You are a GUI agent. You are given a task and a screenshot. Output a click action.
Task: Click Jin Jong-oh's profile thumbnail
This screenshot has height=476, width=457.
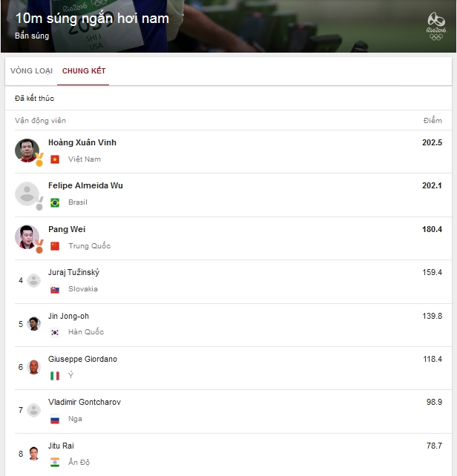coord(33,323)
